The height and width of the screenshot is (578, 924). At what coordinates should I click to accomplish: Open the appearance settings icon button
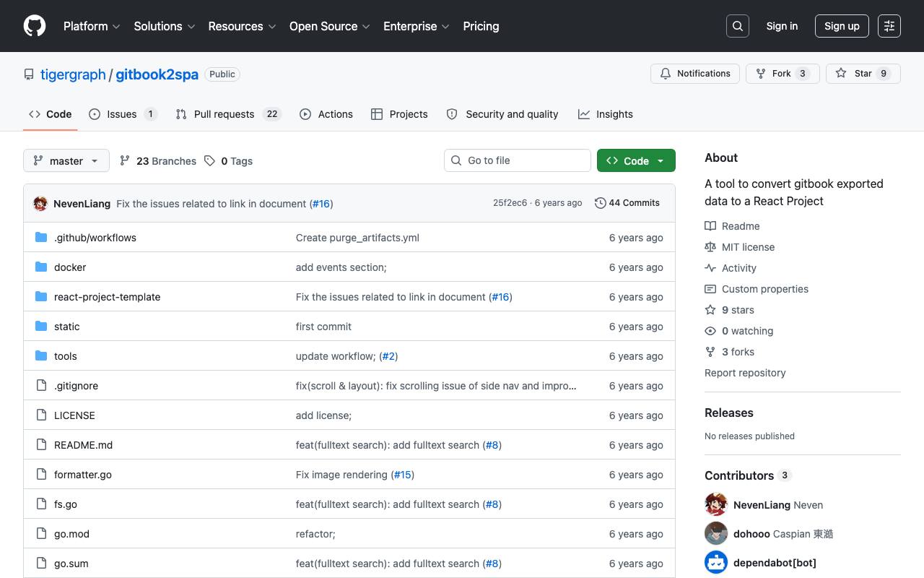tap(889, 26)
